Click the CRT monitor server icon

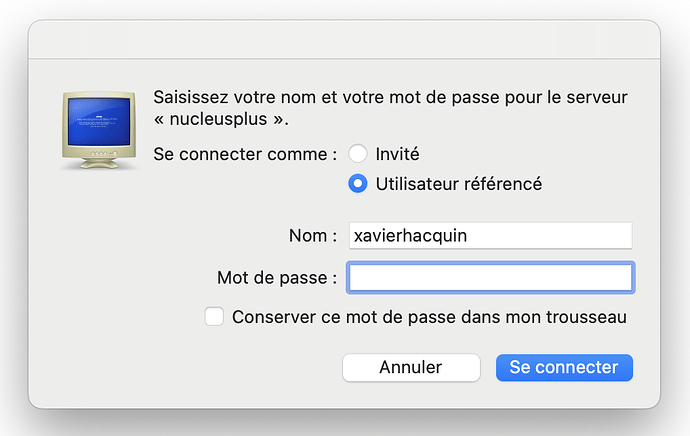(99, 130)
